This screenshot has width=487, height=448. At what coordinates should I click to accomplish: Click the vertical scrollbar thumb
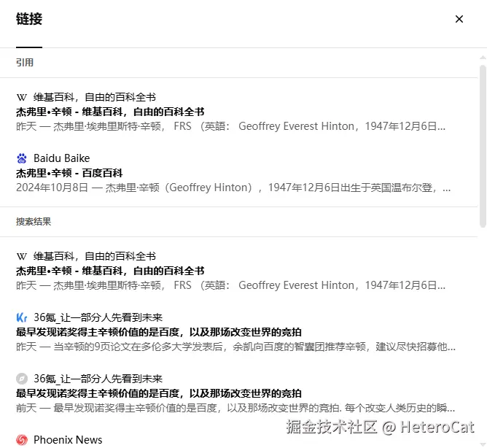point(483,146)
